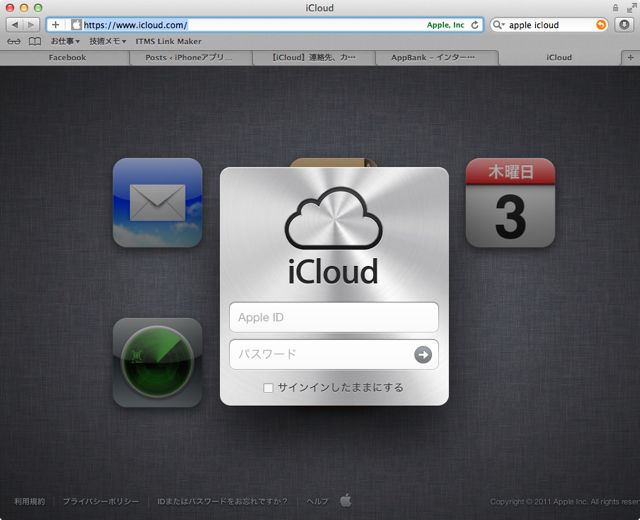Click the add bookmark plus button
Screen dimensions: 640x520
pyautogui.click(x=56, y=25)
